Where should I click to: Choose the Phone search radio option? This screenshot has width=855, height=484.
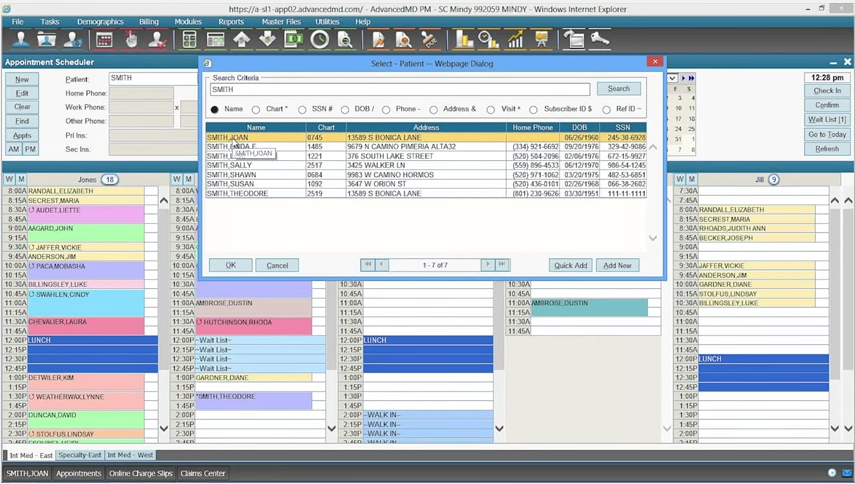(x=386, y=110)
